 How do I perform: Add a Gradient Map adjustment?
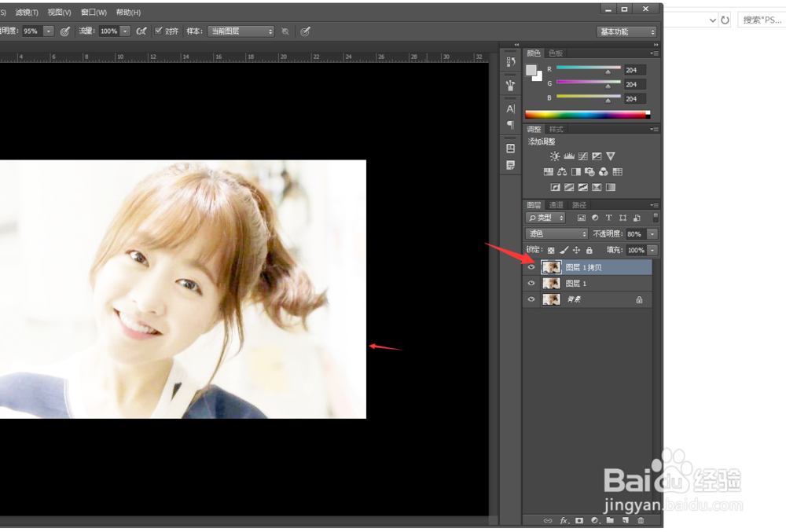pyautogui.click(x=611, y=187)
